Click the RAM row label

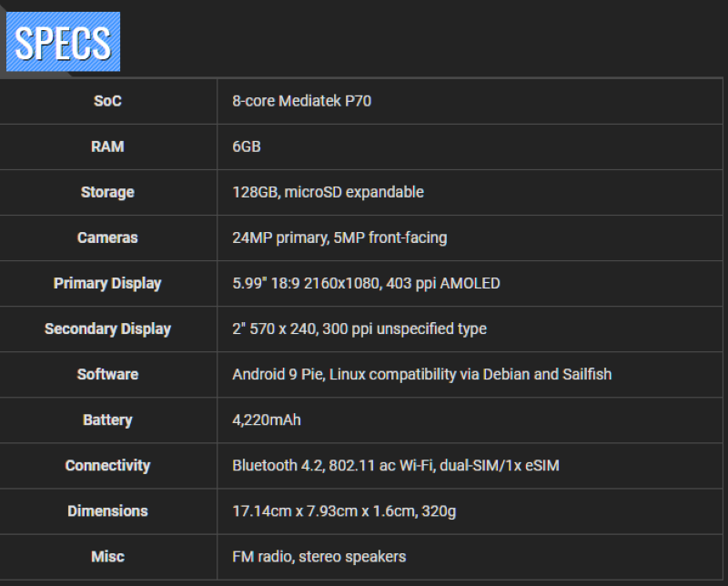(107, 146)
